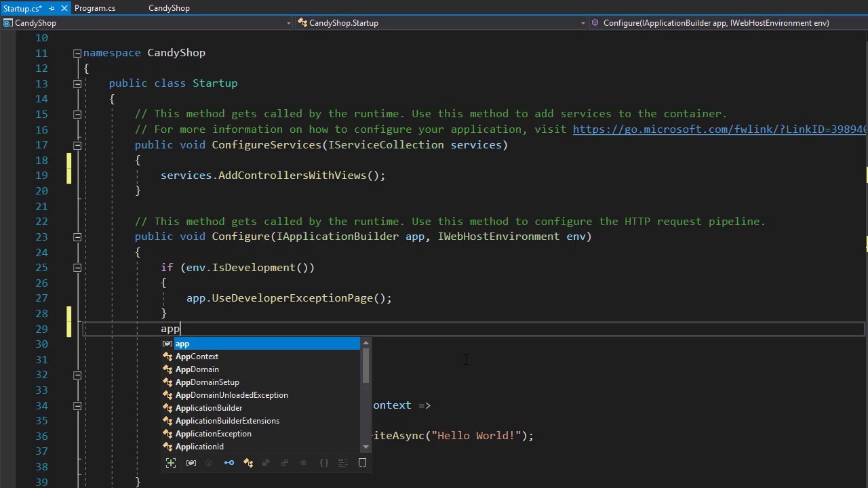Toggle the green plus IntelliSense expander filter
The height and width of the screenshot is (488, 868).
pos(171,463)
